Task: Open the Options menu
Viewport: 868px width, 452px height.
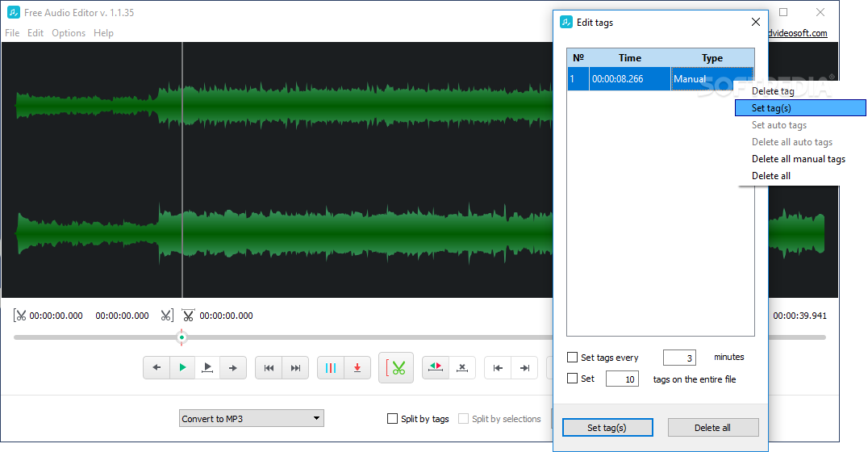Action: [69, 33]
